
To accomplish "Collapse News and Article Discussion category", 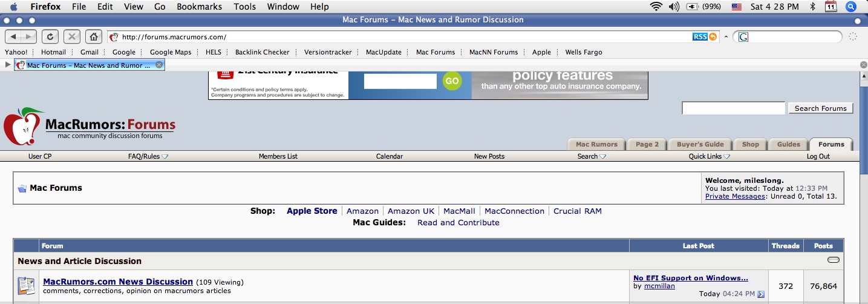I will (x=834, y=260).
